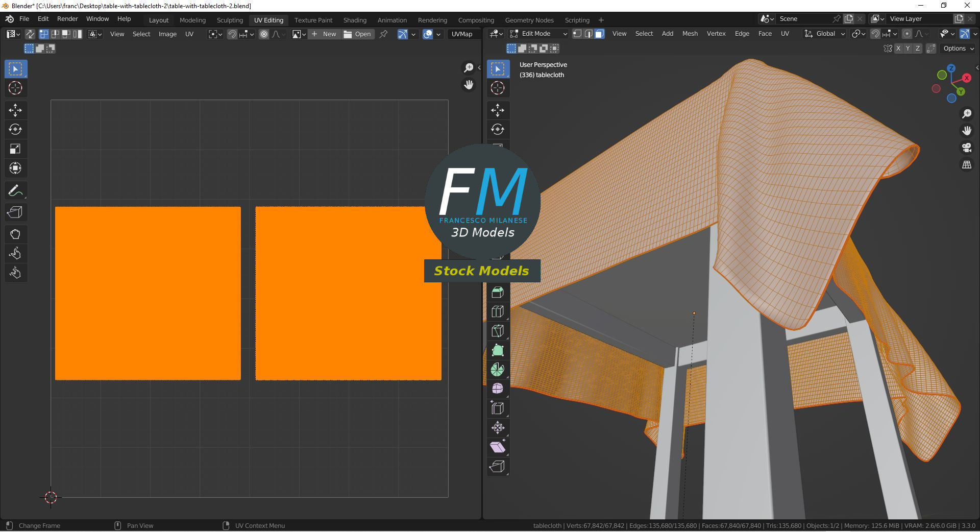Click the Open image button

coord(358,34)
